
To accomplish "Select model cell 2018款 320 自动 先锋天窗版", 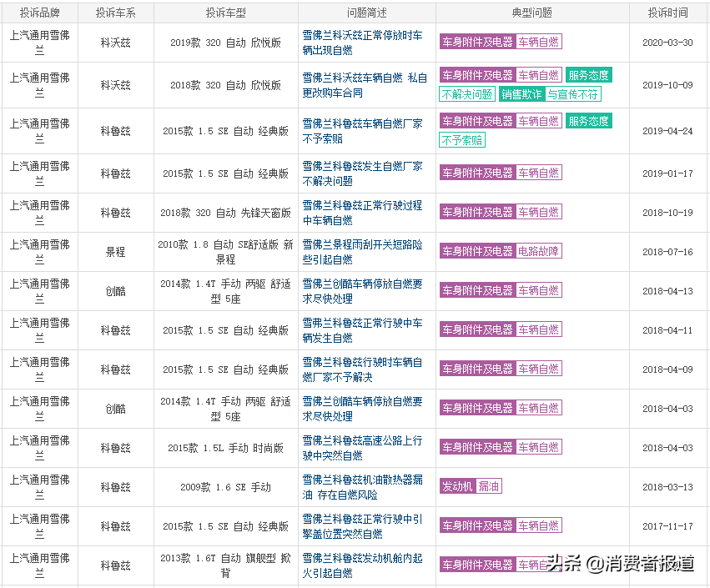I will [225, 213].
